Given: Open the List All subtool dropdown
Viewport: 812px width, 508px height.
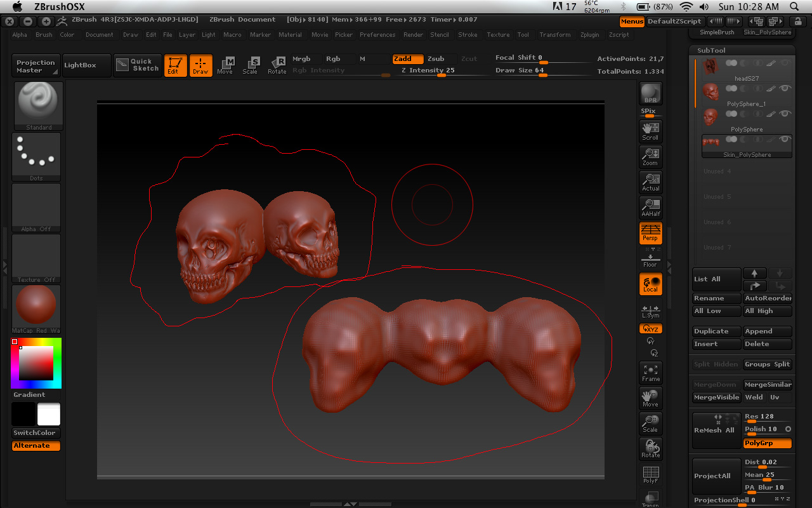Looking at the screenshot, I should [716, 279].
